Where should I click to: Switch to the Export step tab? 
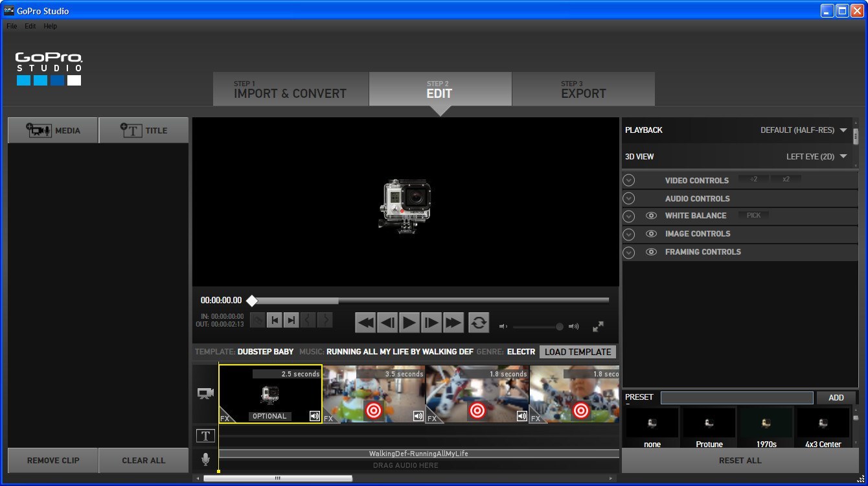tap(583, 89)
